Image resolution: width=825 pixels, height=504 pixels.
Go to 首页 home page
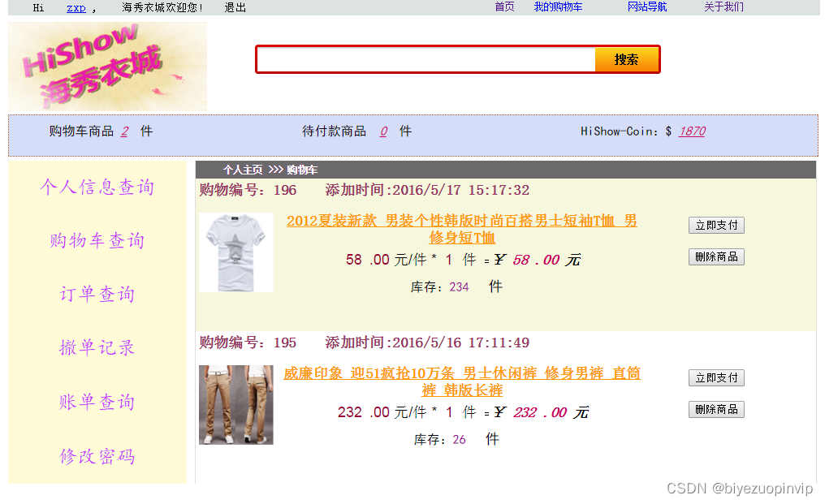click(x=504, y=6)
